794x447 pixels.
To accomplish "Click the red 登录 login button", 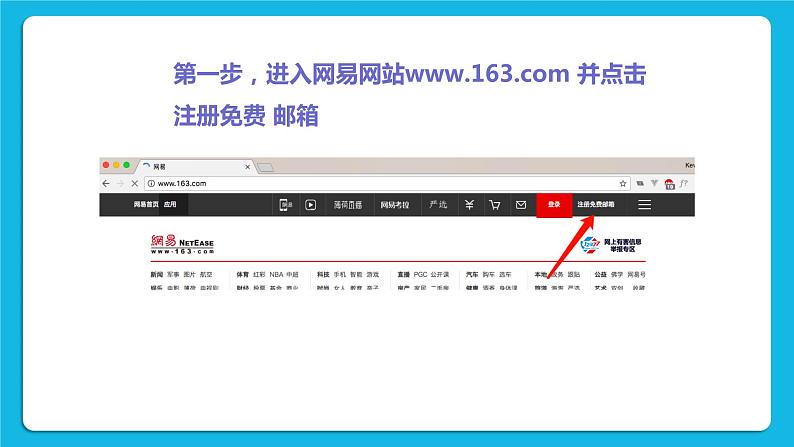I will coord(554,205).
